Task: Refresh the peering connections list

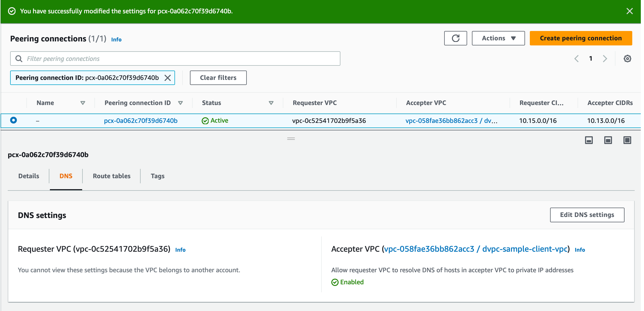Action: pyautogui.click(x=456, y=38)
